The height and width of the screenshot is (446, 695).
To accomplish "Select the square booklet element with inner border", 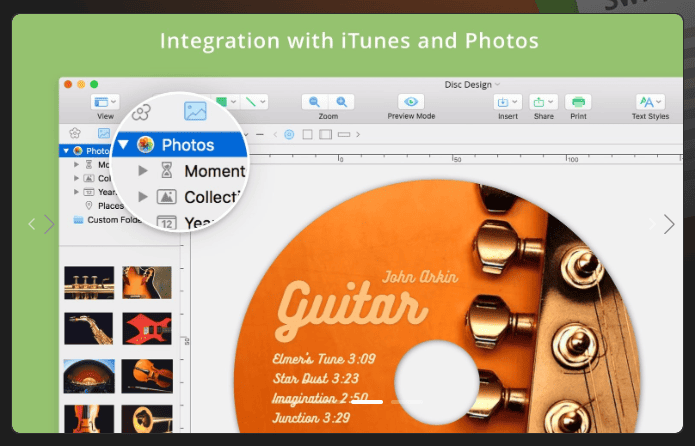I will (325, 134).
